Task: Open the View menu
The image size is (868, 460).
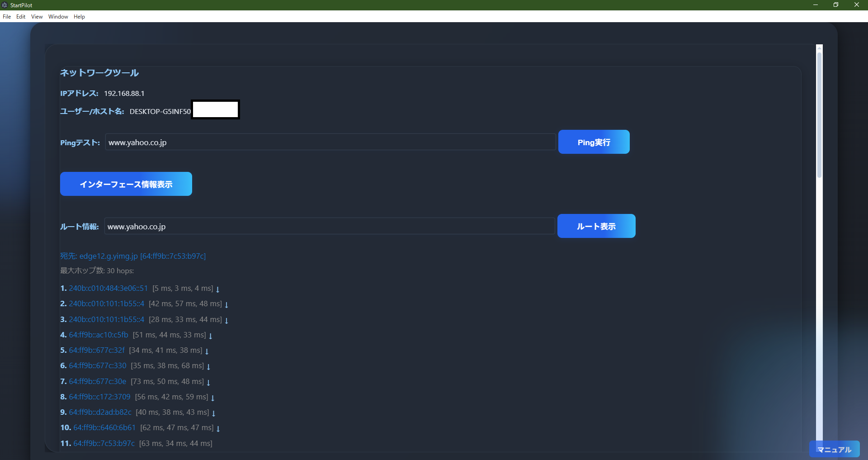Action: 36,17
